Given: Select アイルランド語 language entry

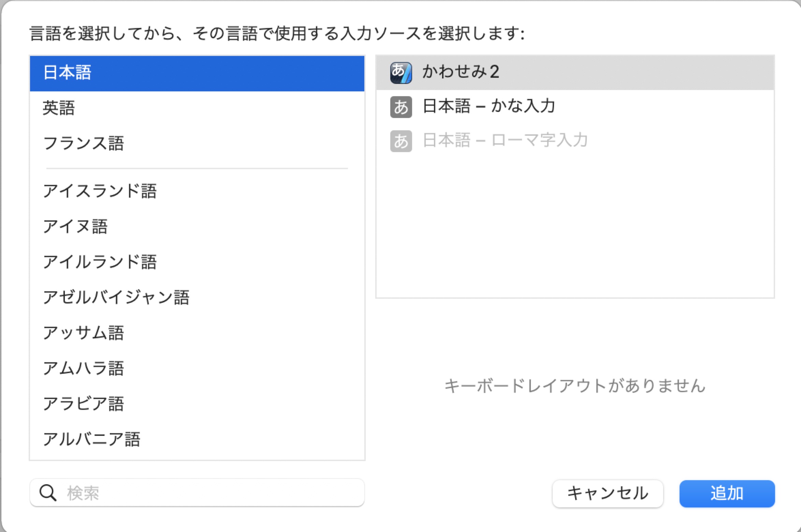Looking at the screenshot, I should point(197,262).
